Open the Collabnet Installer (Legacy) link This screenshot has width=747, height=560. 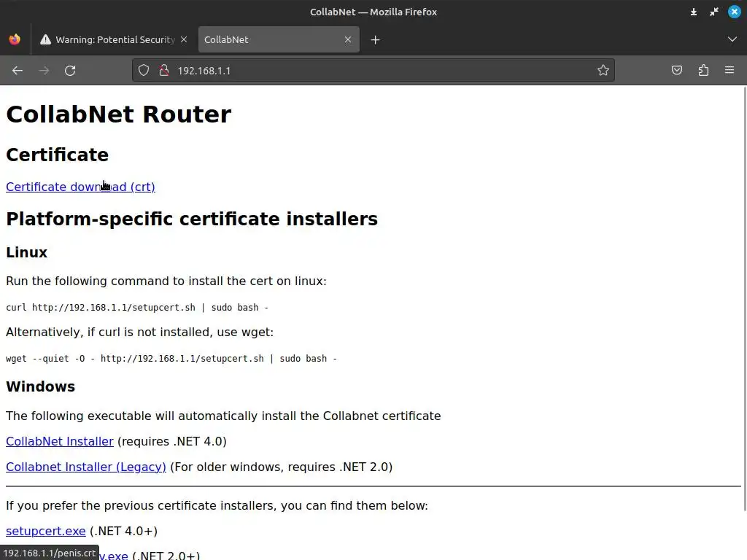coord(86,467)
